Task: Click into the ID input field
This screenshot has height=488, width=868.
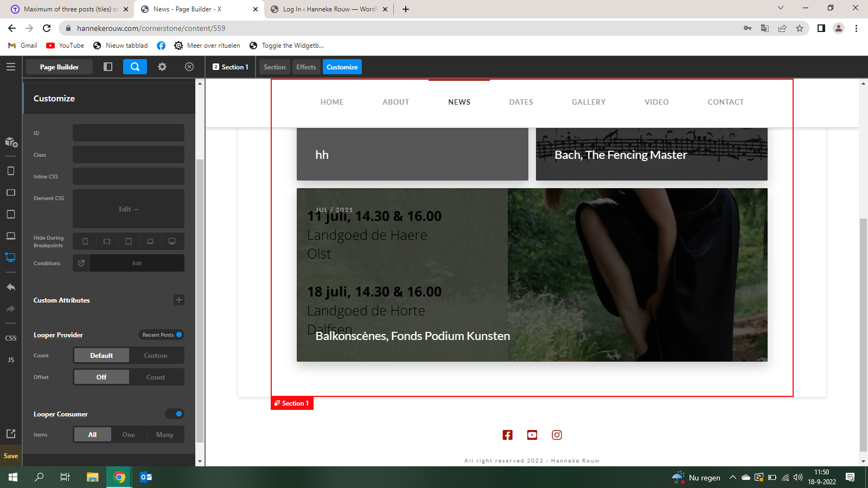Action: click(129, 133)
